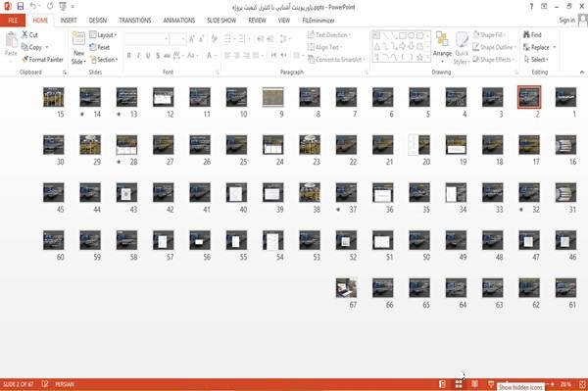
Task: Click the Save icon in quick access toolbar
Action: click(21, 7)
